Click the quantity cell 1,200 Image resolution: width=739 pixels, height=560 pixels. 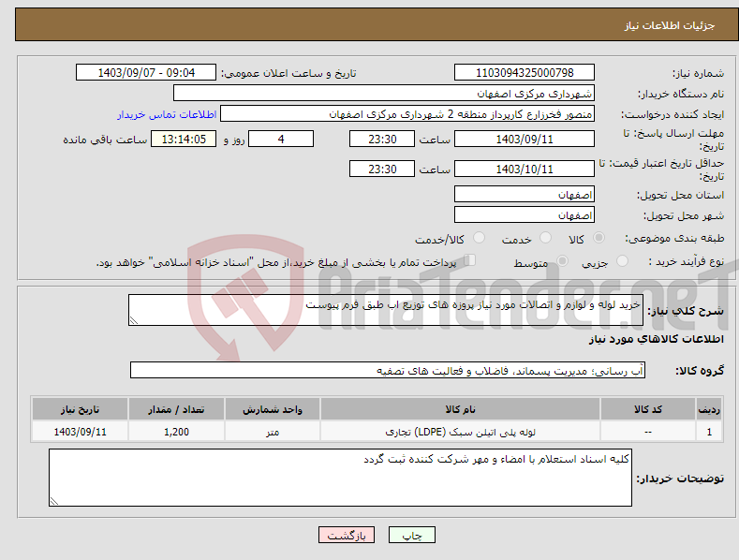[176, 432]
